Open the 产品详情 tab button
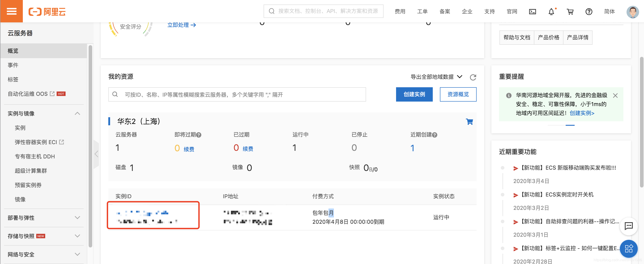 578,38
